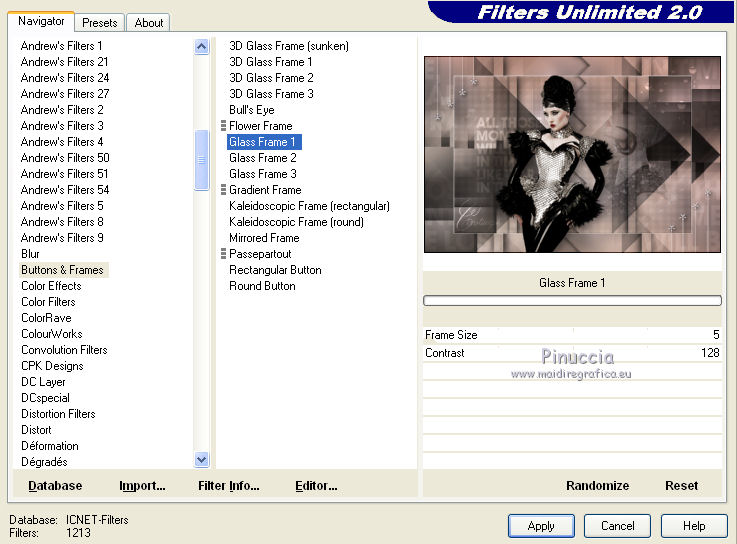
Task: Select Andrew's Filters 27 category
Action: [65, 94]
